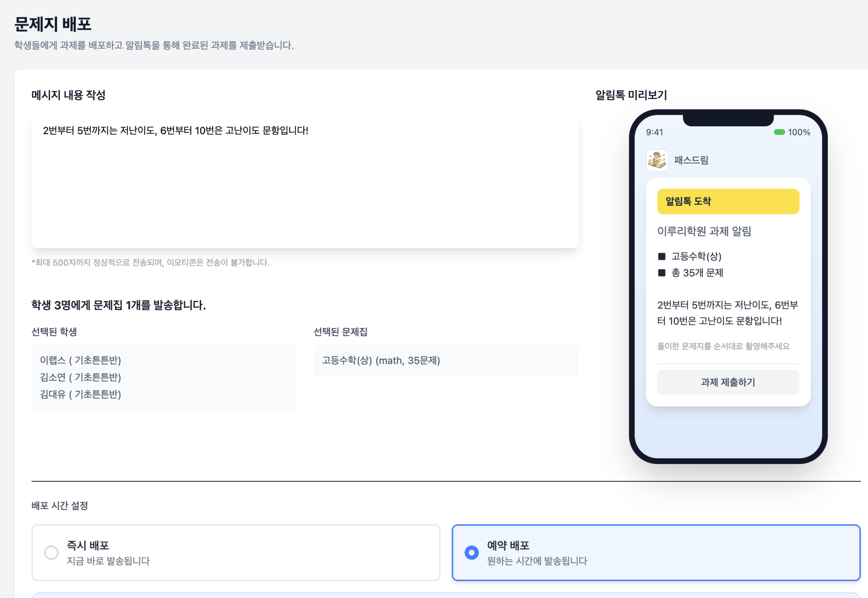
Task: Click the 문제지 배포 page heading
Action: click(x=53, y=24)
